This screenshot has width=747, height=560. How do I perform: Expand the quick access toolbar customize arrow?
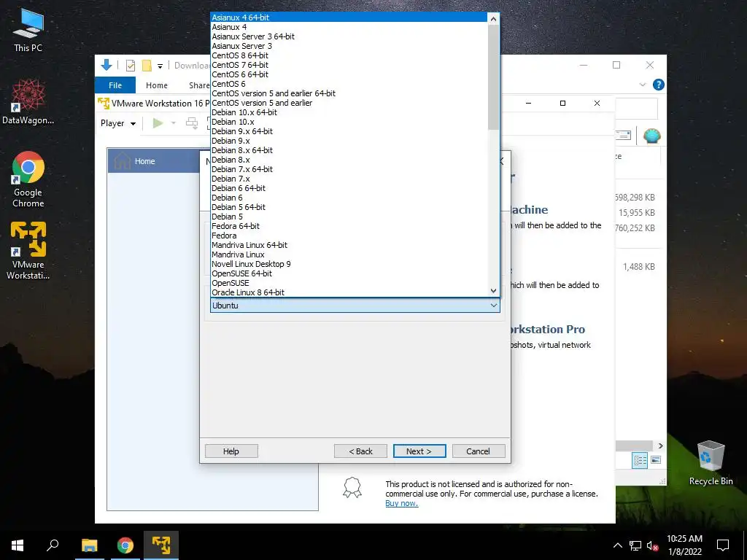click(x=160, y=66)
